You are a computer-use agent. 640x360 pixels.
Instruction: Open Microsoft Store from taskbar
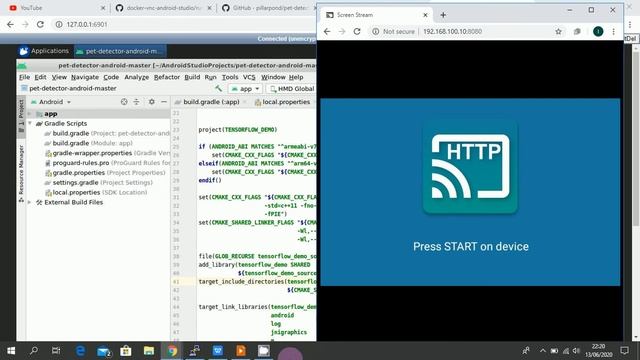(126, 351)
